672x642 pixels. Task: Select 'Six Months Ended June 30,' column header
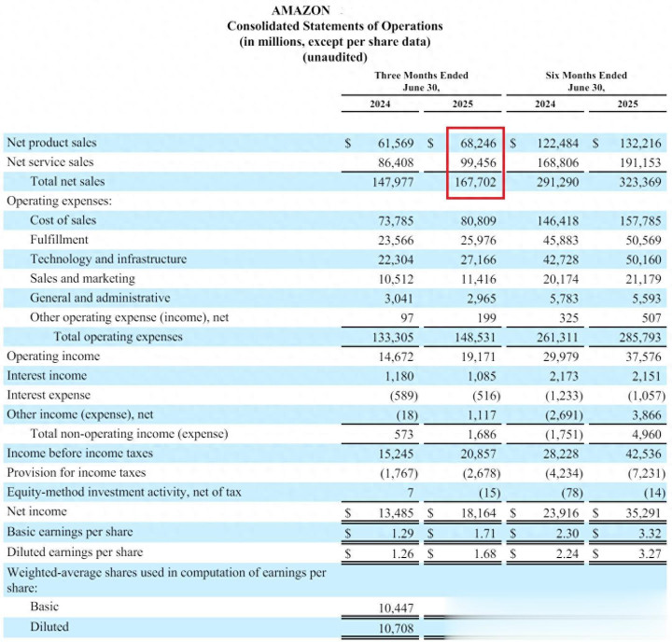(586, 81)
